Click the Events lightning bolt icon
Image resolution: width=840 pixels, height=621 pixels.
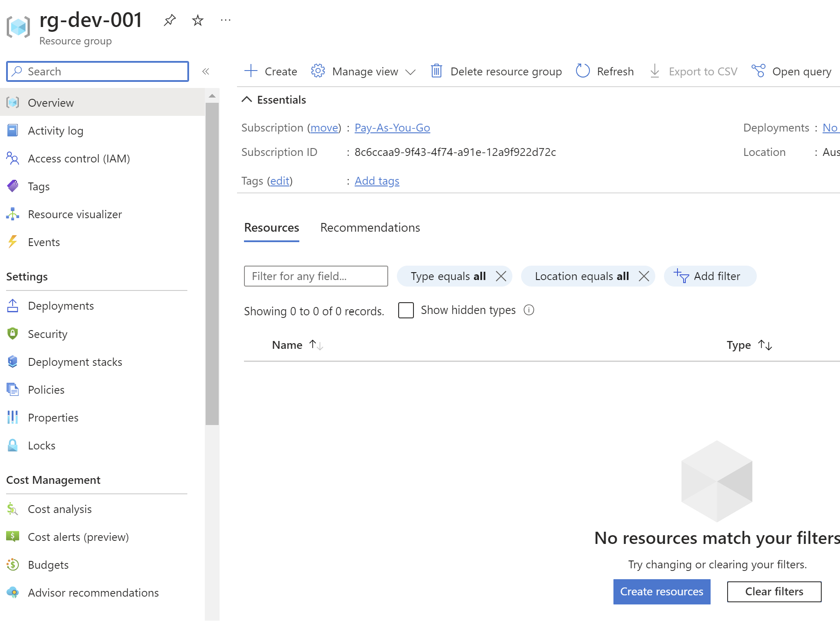pyautogui.click(x=13, y=242)
